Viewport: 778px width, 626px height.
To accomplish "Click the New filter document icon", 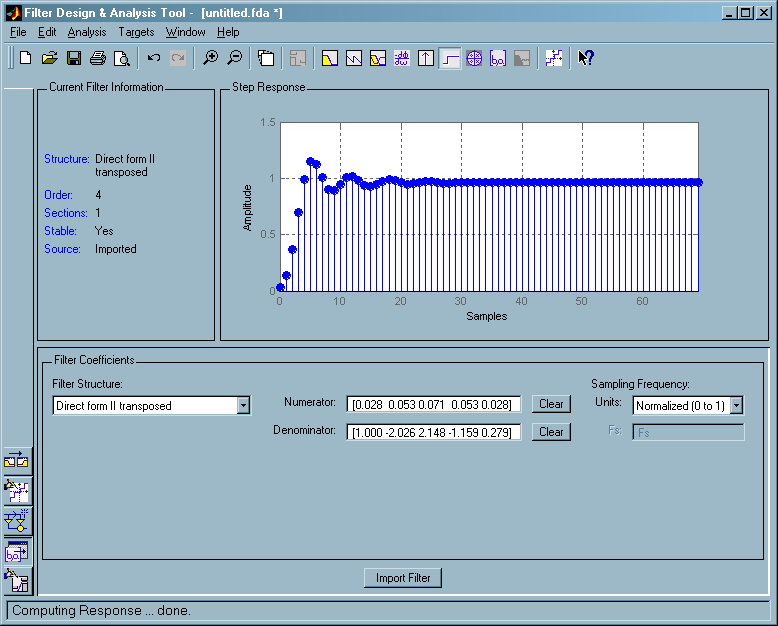I will pyautogui.click(x=26, y=58).
